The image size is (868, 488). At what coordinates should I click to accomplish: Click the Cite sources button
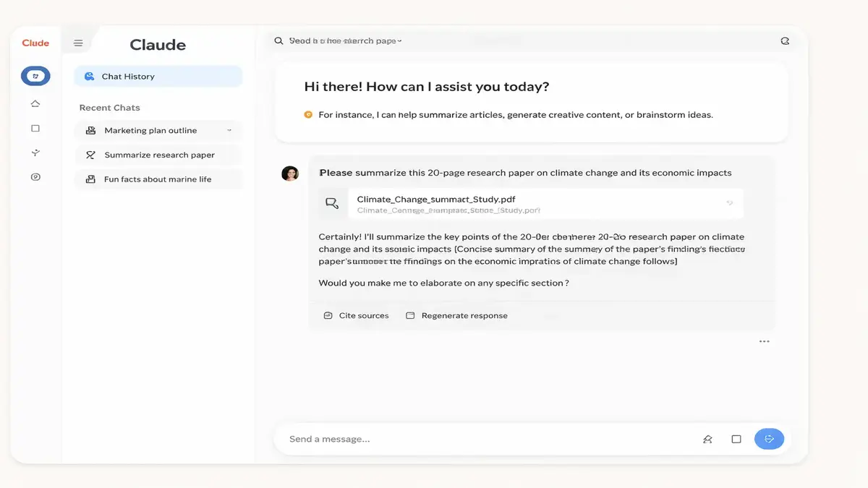pos(357,316)
